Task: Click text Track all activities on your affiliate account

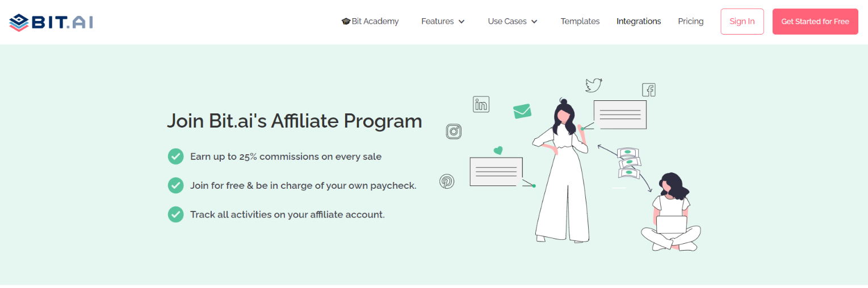Action: (287, 214)
